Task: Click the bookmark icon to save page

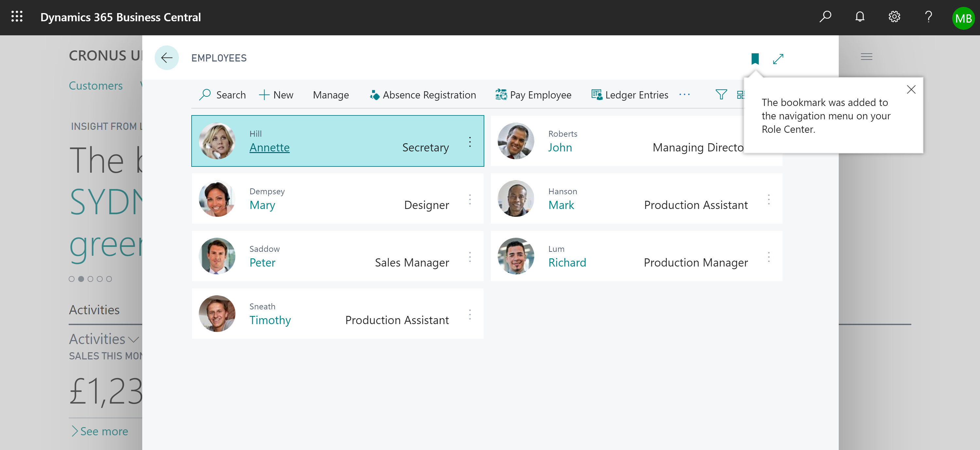Action: click(x=756, y=59)
